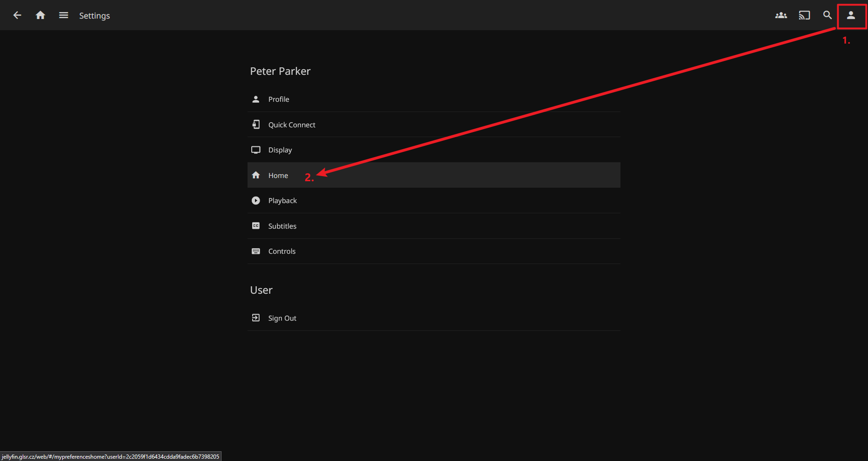The height and width of the screenshot is (461, 868).
Task: Open Playback settings
Action: (x=282, y=201)
